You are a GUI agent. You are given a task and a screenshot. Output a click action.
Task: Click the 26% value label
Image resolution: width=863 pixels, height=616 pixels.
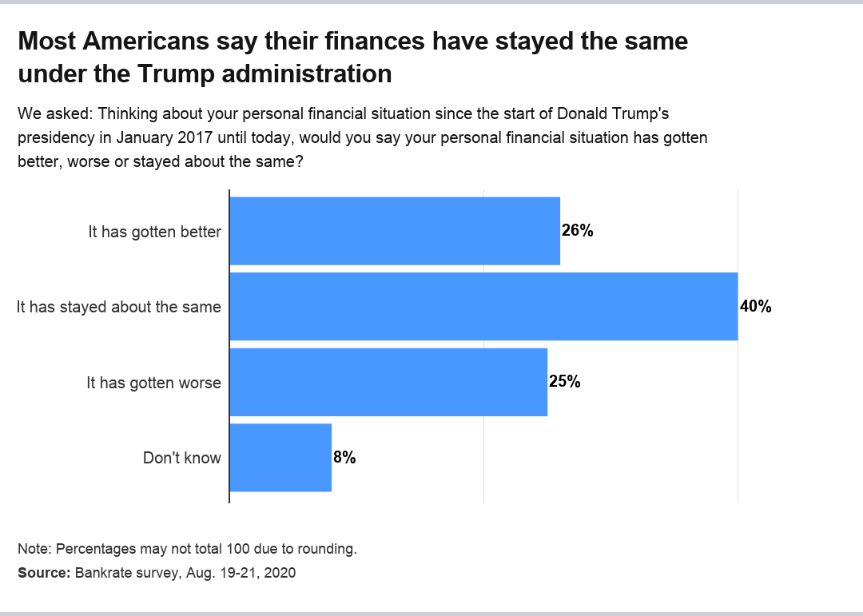(577, 231)
